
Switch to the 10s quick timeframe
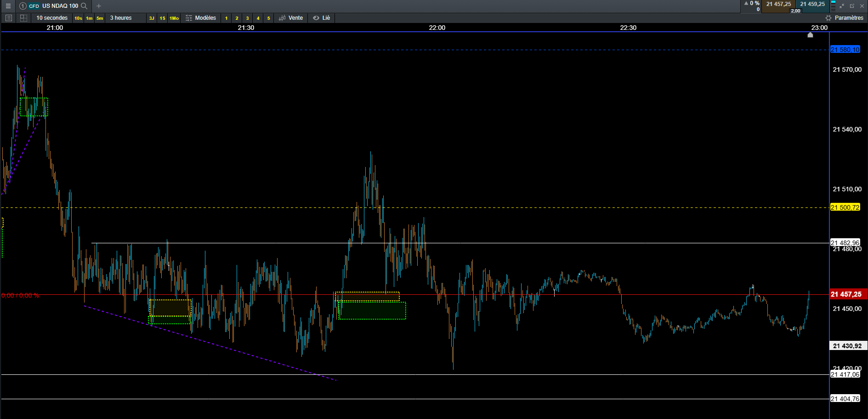pyautogui.click(x=78, y=18)
